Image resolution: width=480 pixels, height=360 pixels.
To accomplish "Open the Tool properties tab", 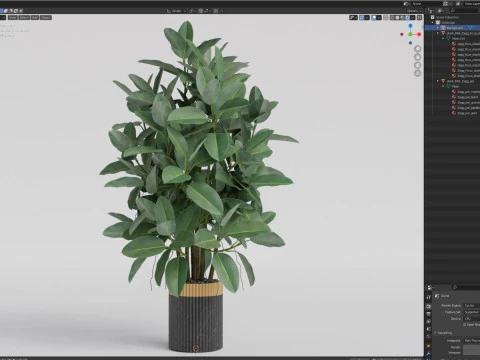I will point(429,297).
